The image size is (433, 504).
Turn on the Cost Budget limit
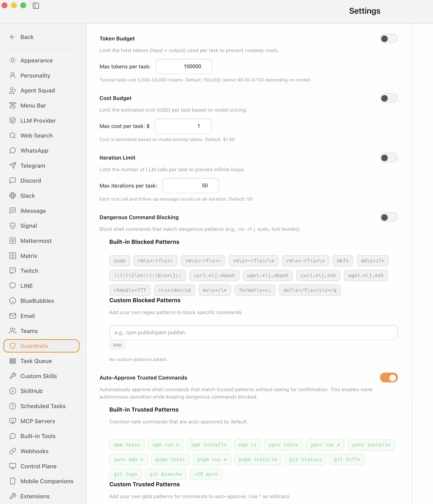(389, 98)
